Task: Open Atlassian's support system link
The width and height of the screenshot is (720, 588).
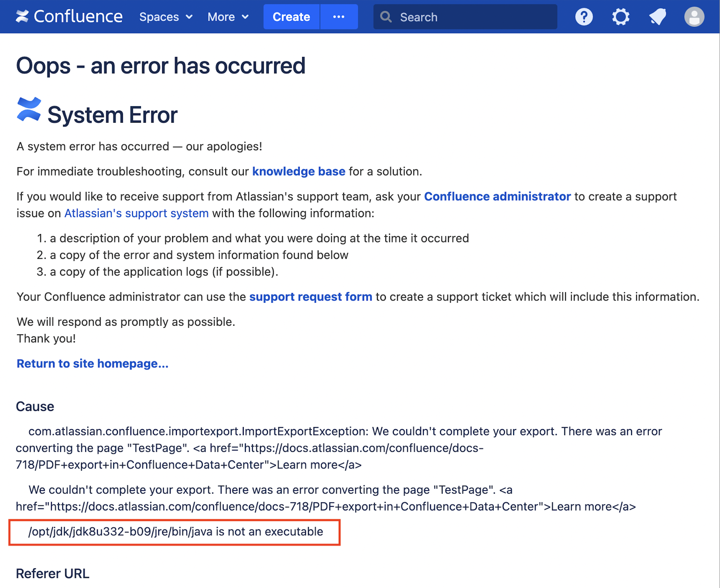Action: tap(136, 213)
